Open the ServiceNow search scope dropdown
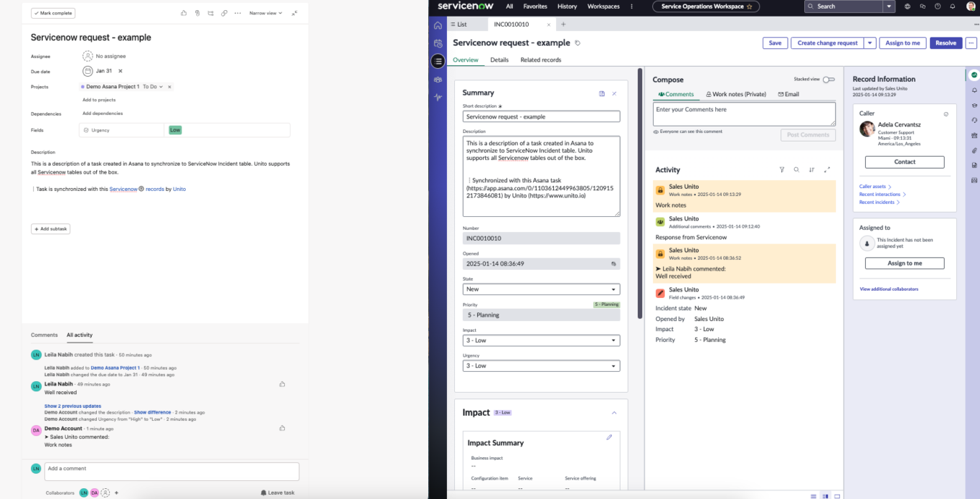 [890, 6]
